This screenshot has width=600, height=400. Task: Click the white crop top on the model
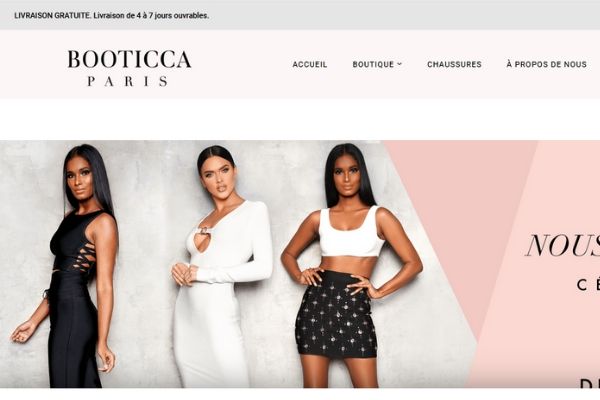351,232
